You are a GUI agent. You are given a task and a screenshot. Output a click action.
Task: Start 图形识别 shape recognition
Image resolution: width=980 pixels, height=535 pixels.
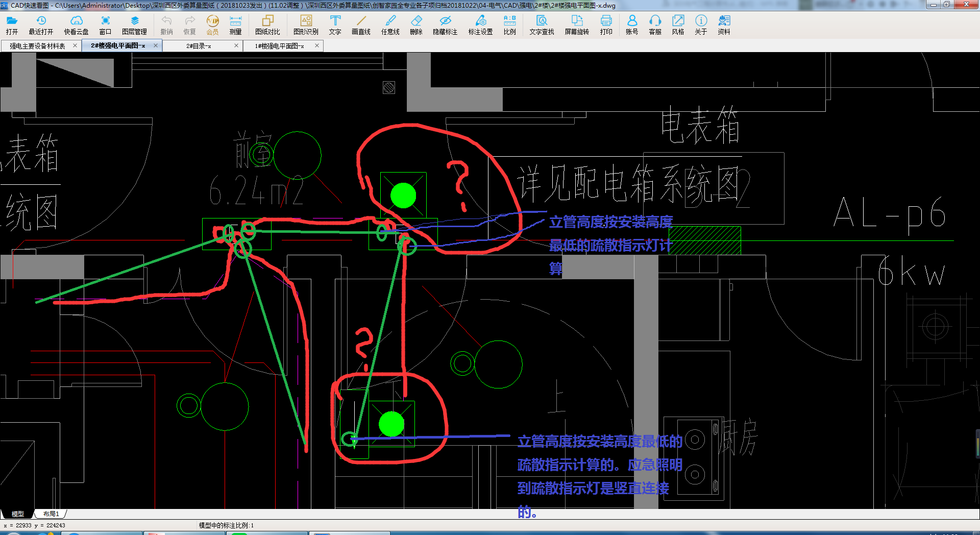306,25
